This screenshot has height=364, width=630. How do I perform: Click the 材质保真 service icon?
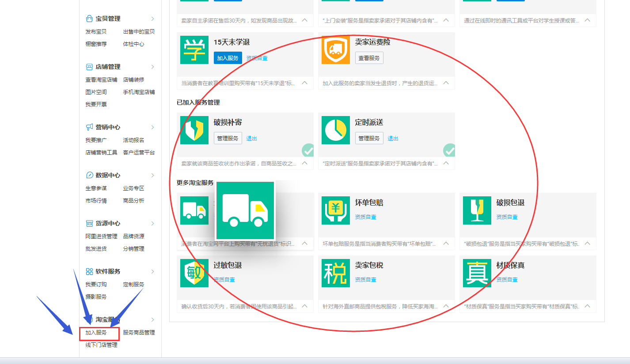(x=477, y=273)
